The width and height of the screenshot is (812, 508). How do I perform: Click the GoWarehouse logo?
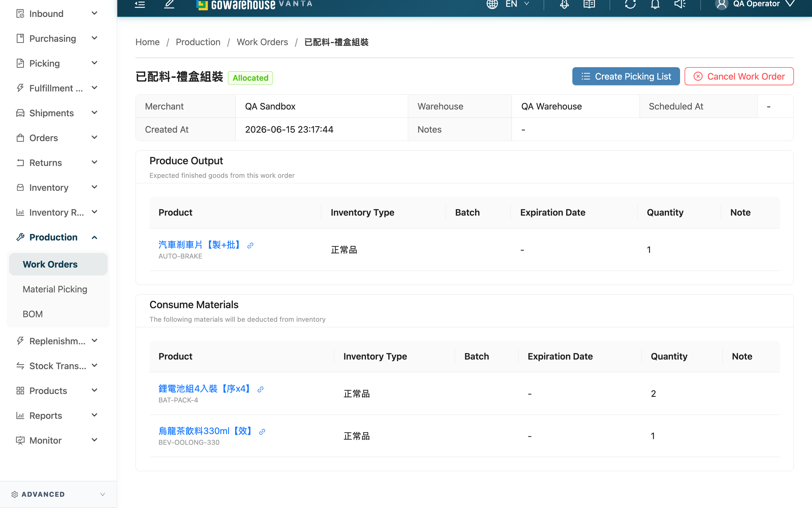pyautogui.click(x=254, y=4)
